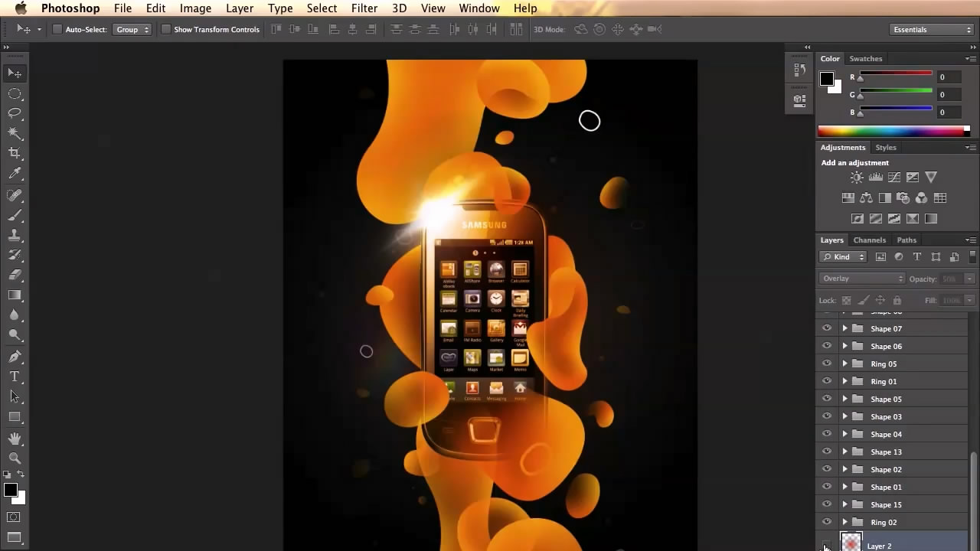Switch to the Swatches tab
This screenshot has width=980, height=551.
(866, 59)
